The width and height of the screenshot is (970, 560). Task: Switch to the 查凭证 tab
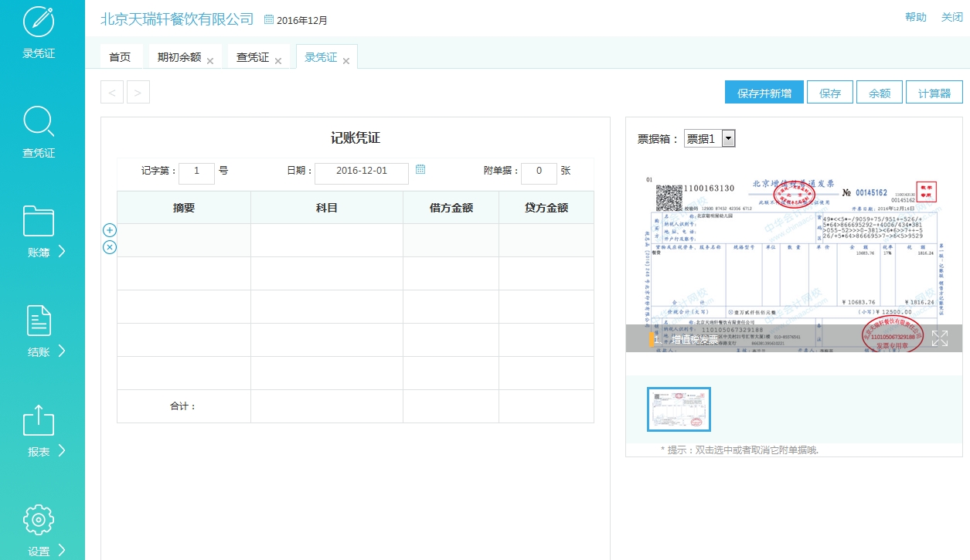[x=253, y=57]
